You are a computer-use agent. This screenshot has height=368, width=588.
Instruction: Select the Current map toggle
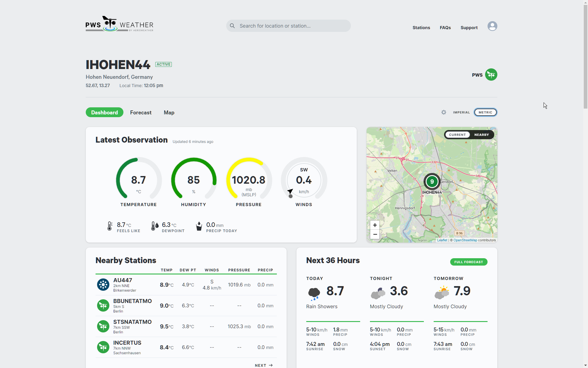[457, 135]
